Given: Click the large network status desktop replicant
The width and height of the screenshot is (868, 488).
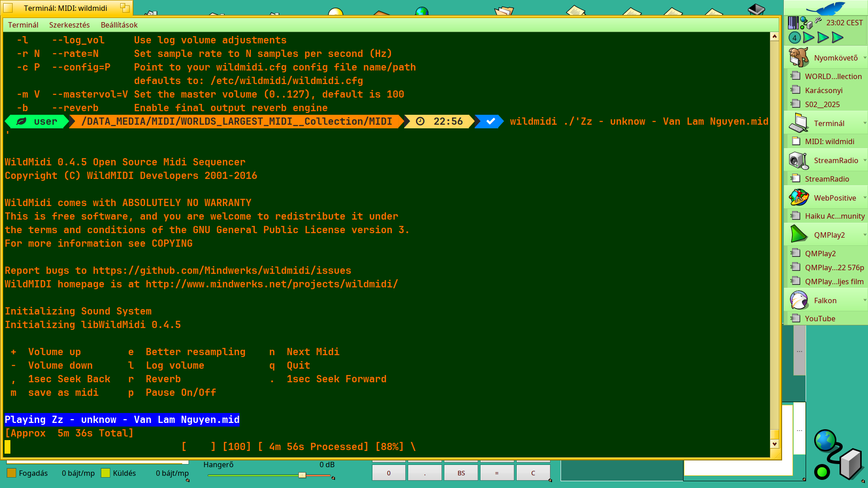Looking at the screenshot, I should 839,455.
